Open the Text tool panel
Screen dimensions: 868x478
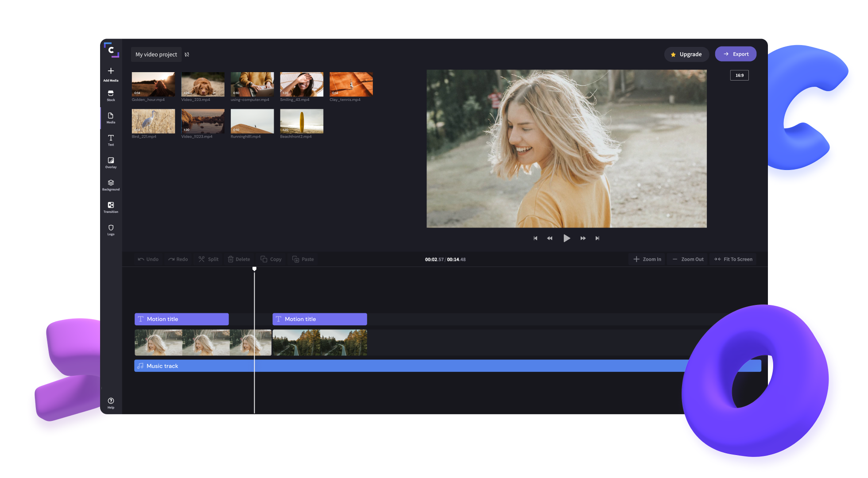pyautogui.click(x=111, y=139)
